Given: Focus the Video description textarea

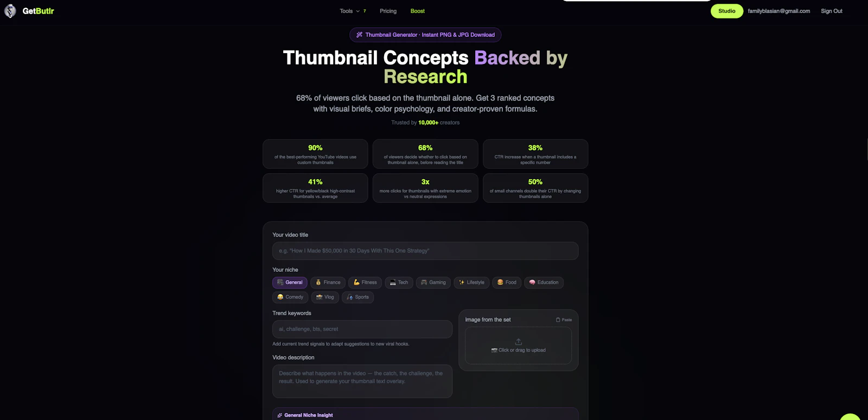Looking at the screenshot, I should tap(362, 381).
